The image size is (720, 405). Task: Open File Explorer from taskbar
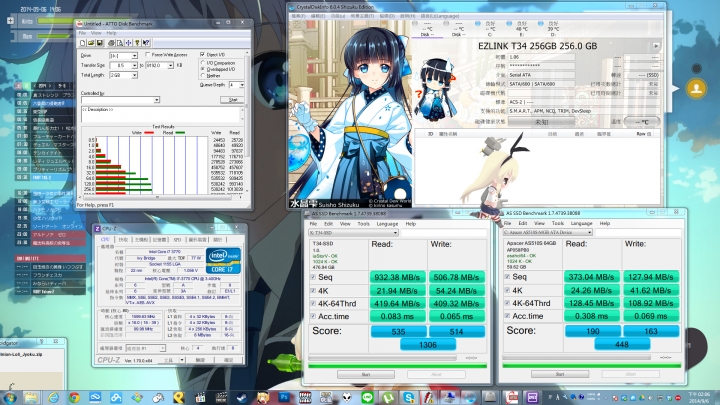(31, 397)
